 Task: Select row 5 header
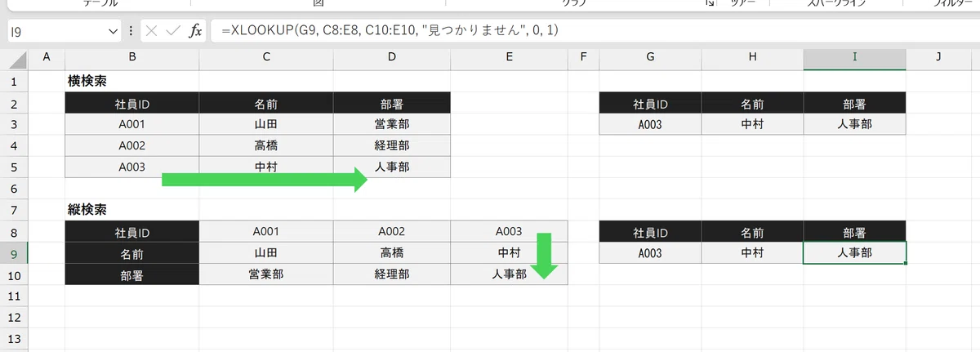pos(15,167)
